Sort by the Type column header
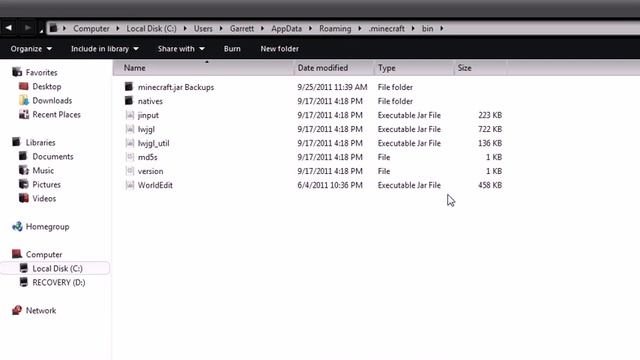640x360 pixels. pyautogui.click(x=414, y=68)
